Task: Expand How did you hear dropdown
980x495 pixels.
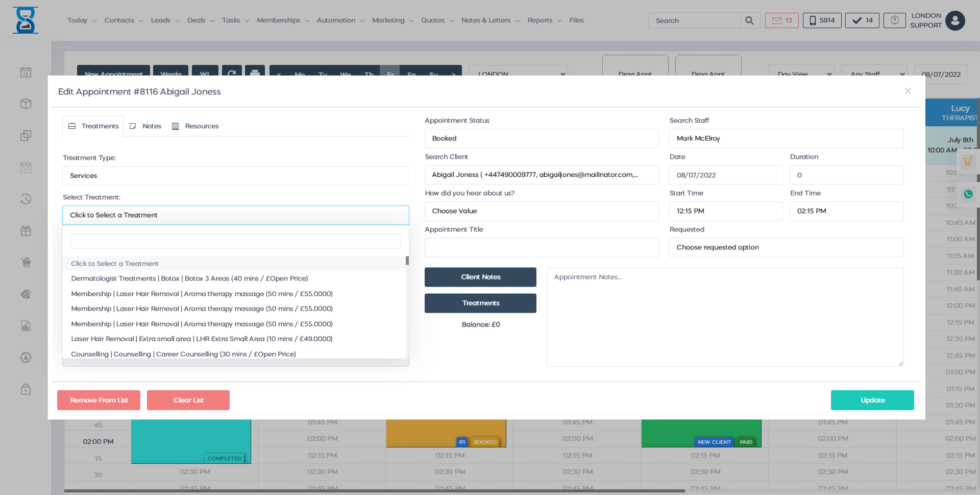Action: pyautogui.click(x=541, y=211)
